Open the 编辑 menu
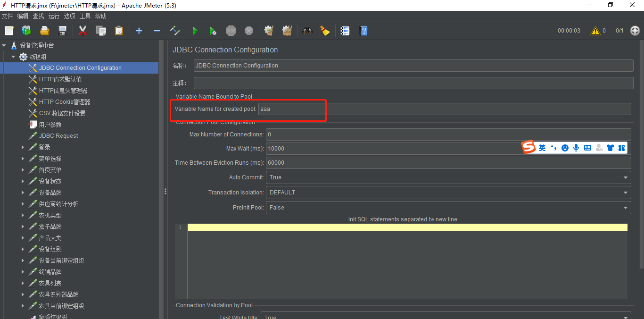 (x=23, y=16)
